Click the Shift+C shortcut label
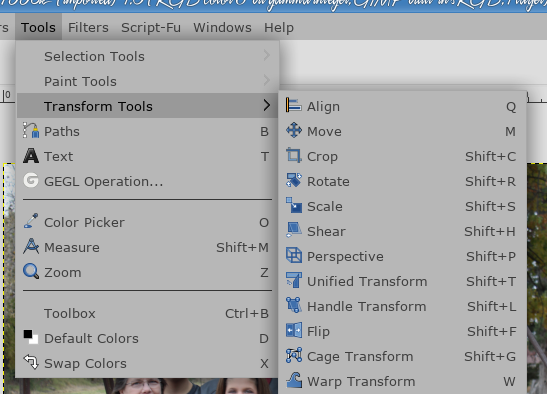547x394 pixels. tap(490, 156)
